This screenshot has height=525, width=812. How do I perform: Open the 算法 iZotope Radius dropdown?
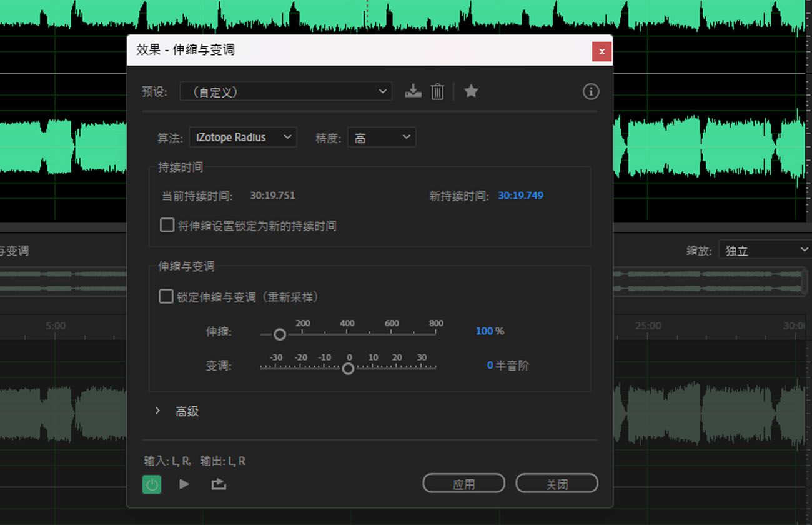pyautogui.click(x=243, y=137)
